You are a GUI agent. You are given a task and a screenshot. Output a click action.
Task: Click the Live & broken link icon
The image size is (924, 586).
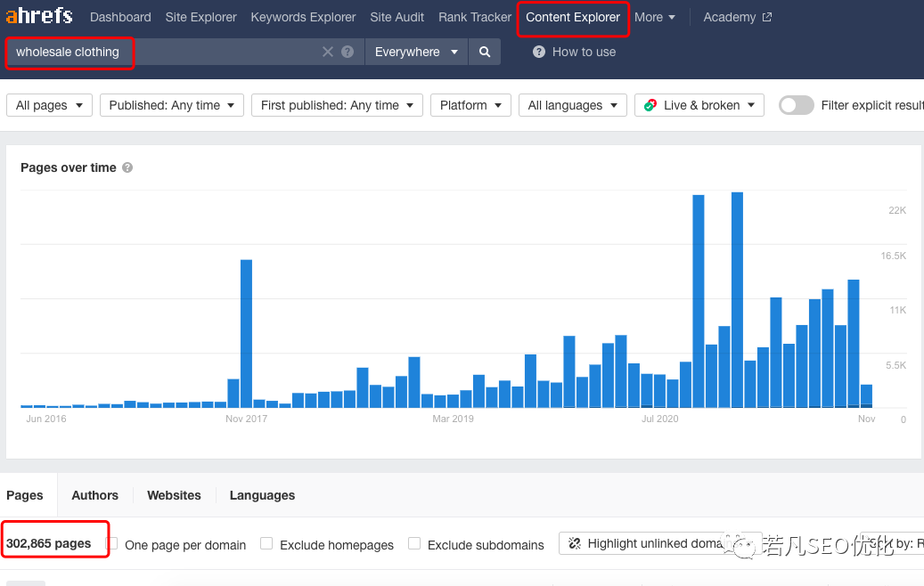tap(651, 105)
